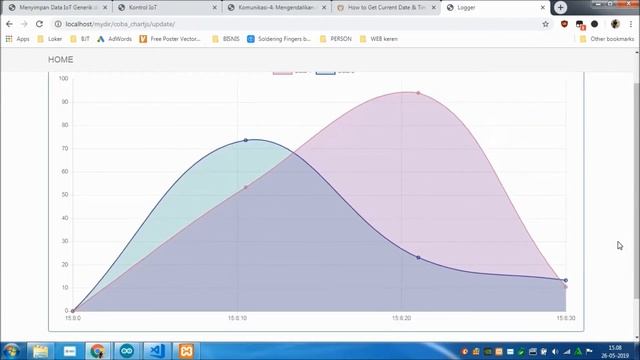The image size is (640, 360).
Task: Toggle the blue dataset legend swatch
Action: point(325,73)
